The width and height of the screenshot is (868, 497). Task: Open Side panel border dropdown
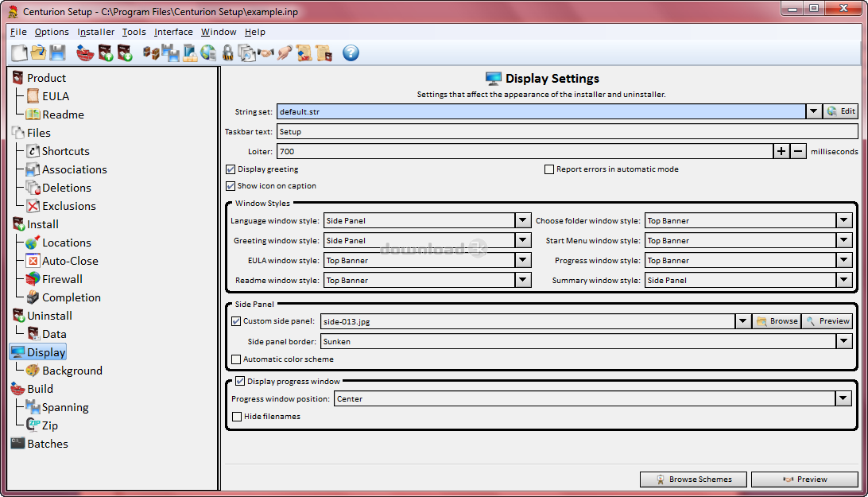tap(843, 341)
